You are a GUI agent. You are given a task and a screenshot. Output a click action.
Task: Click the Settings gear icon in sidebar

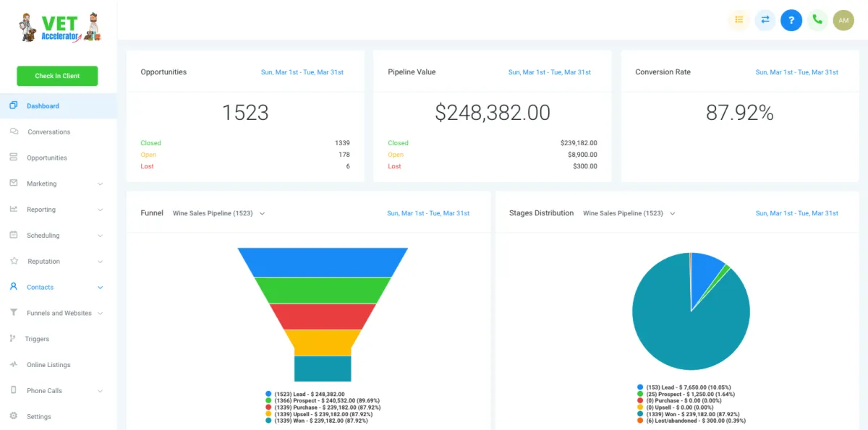tap(13, 416)
